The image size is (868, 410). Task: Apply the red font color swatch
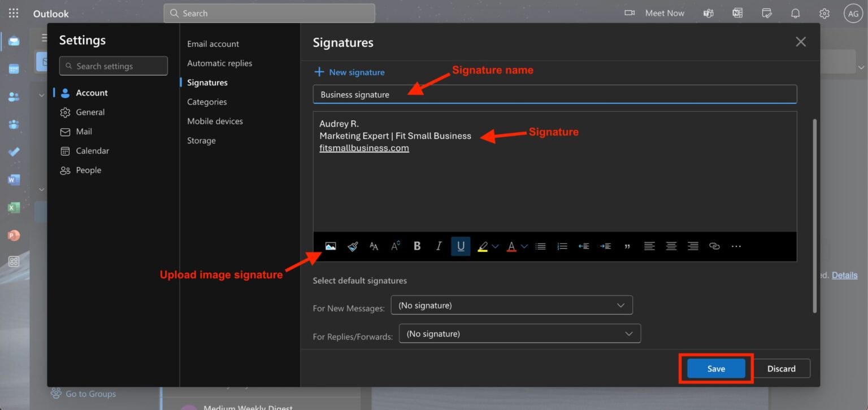tap(510, 246)
